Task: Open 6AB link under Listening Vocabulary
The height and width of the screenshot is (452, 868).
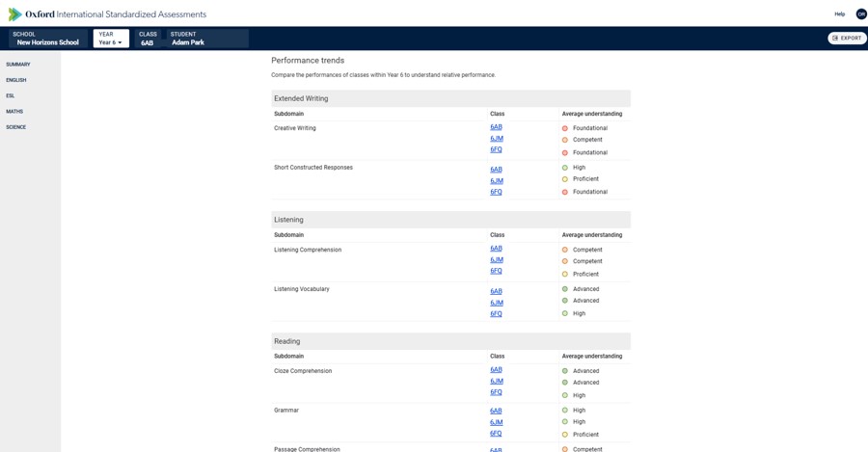Action: (x=496, y=291)
